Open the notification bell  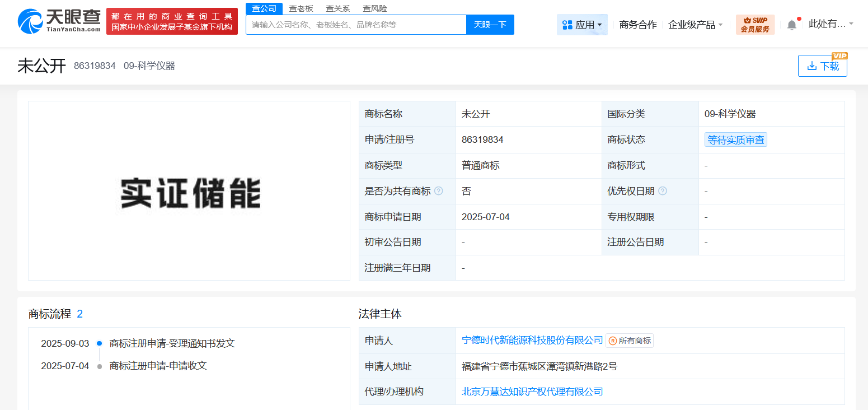791,24
